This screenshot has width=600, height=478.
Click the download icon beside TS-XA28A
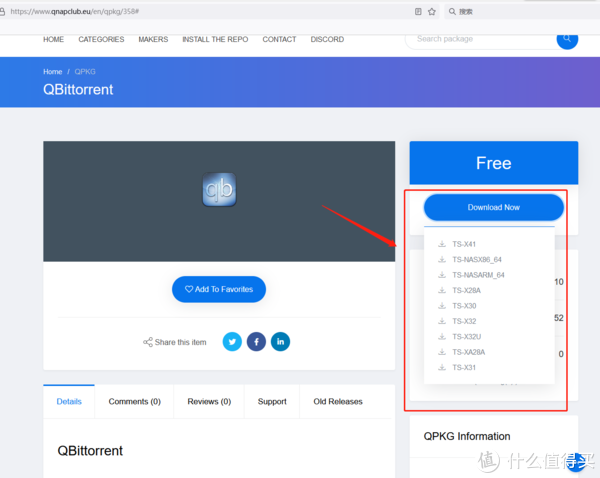(x=442, y=352)
